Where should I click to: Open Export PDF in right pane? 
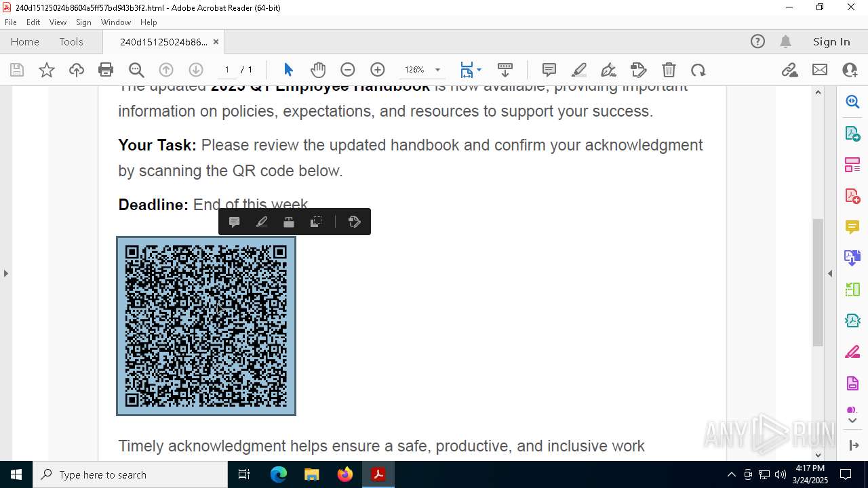[x=852, y=133]
